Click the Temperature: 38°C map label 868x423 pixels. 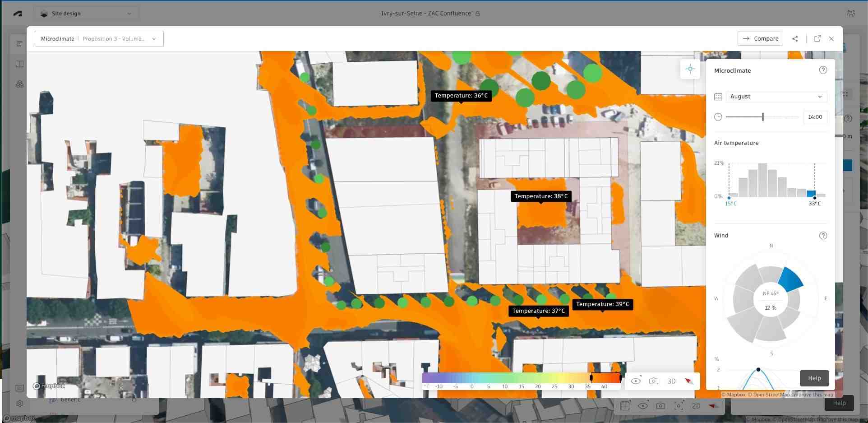[541, 196]
